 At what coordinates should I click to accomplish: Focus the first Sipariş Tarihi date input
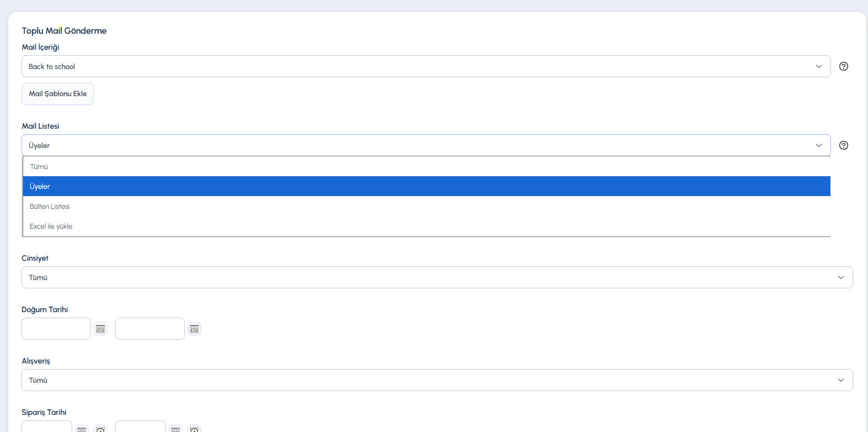coord(47,426)
